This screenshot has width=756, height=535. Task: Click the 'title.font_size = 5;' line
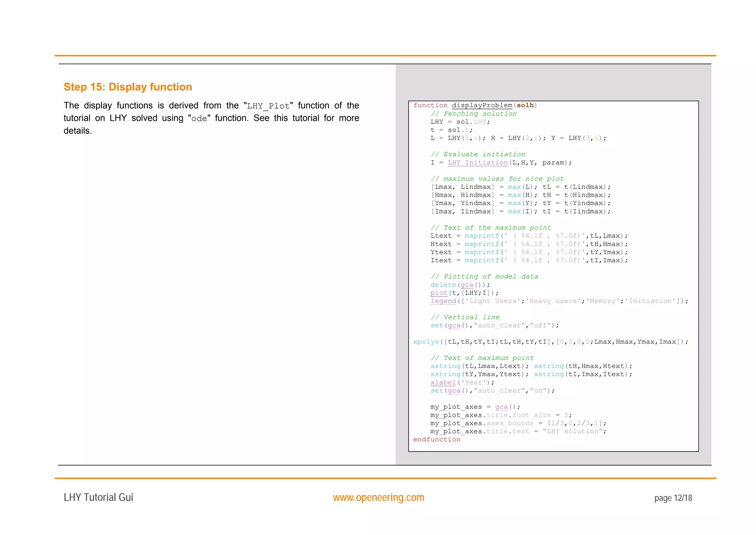[501, 415]
